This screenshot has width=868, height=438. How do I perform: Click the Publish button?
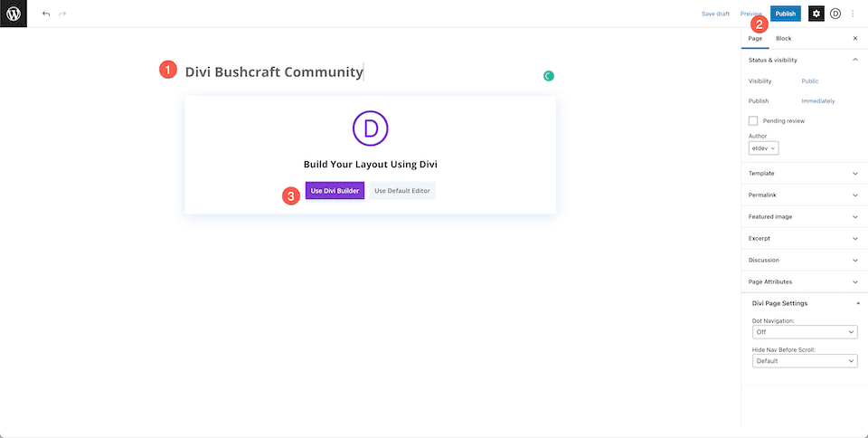point(786,14)
